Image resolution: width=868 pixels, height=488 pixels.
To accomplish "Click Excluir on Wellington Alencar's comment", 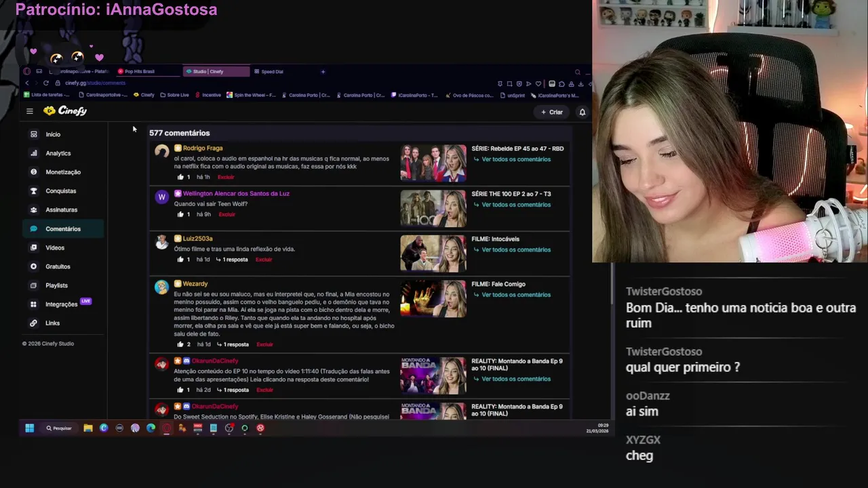I will (226, 214).
